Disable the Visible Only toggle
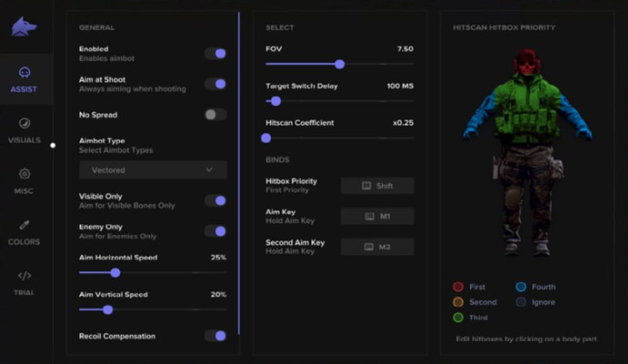The height and width of the screenshot is (364, 628). click(x=215, y=200)
